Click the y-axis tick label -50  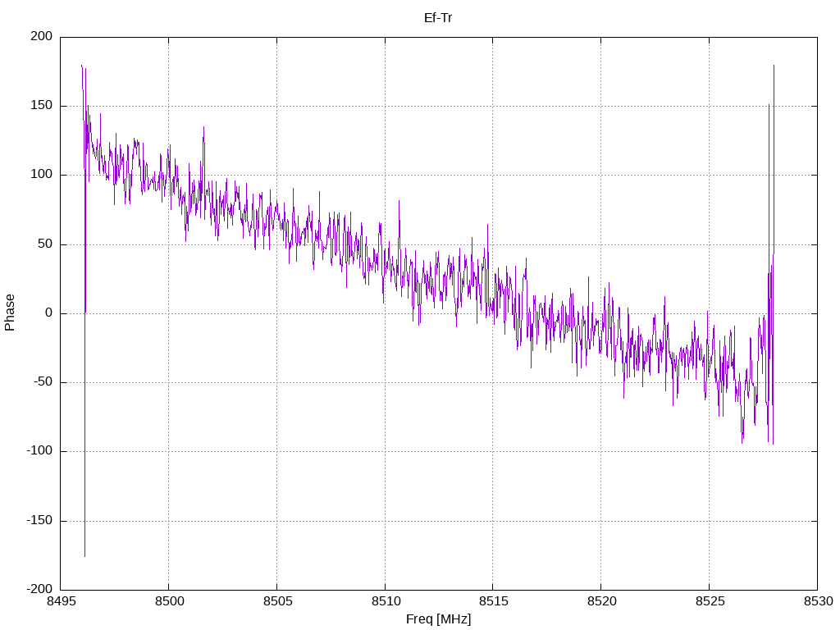pos(43,382)
